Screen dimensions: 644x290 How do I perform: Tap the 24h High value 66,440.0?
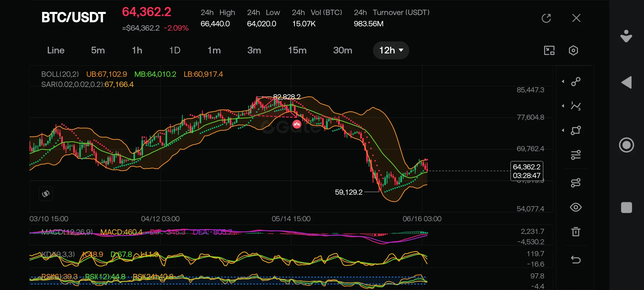pos(215,24)
